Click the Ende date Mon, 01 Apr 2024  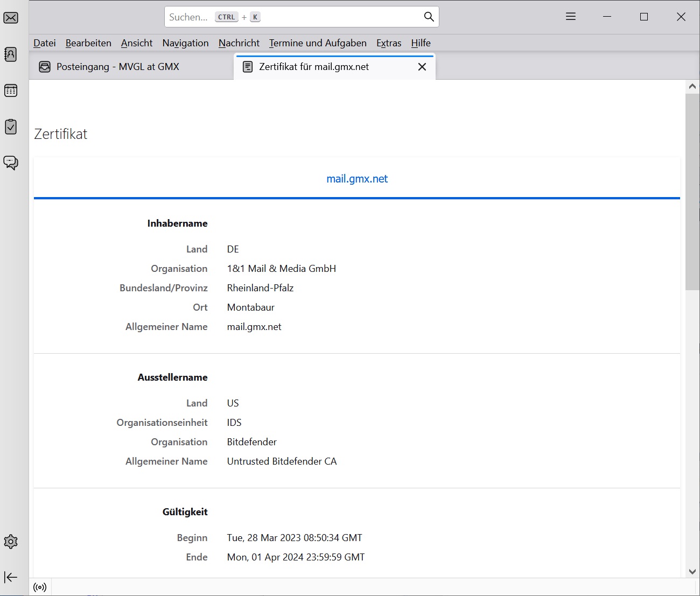[x=296, y=557]
